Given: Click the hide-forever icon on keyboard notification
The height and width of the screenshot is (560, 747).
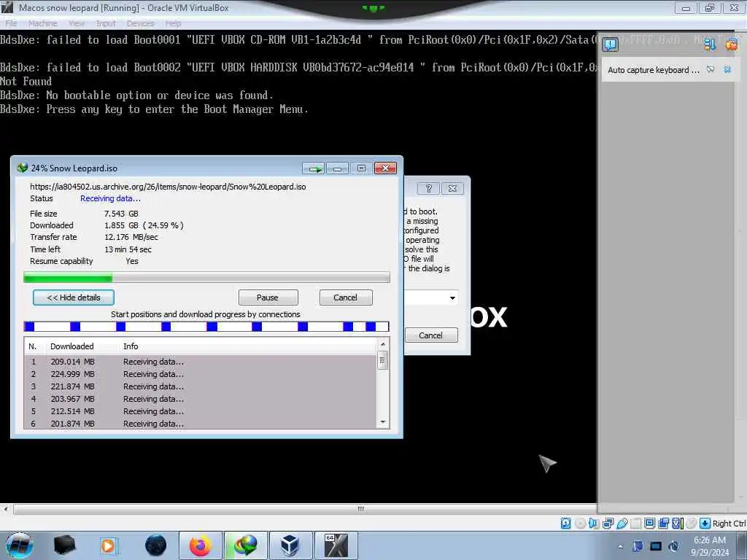Looking at the screenshot, I should pos(711,69).
